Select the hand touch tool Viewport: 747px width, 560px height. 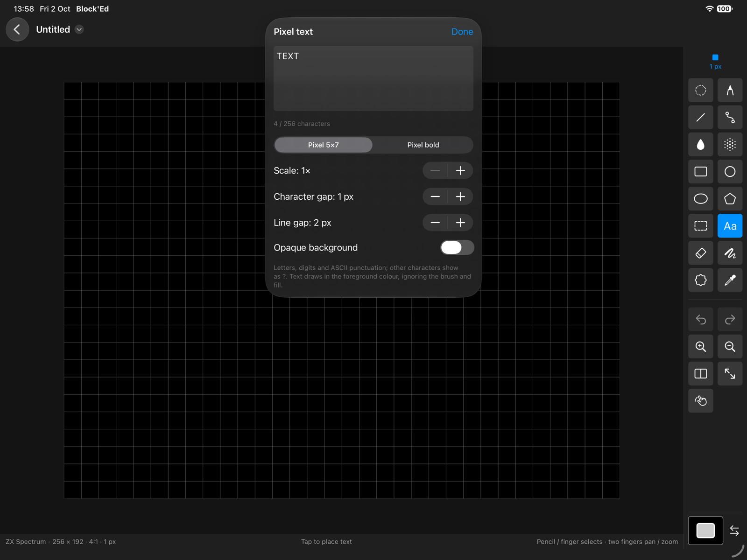(x=700, y=400)
